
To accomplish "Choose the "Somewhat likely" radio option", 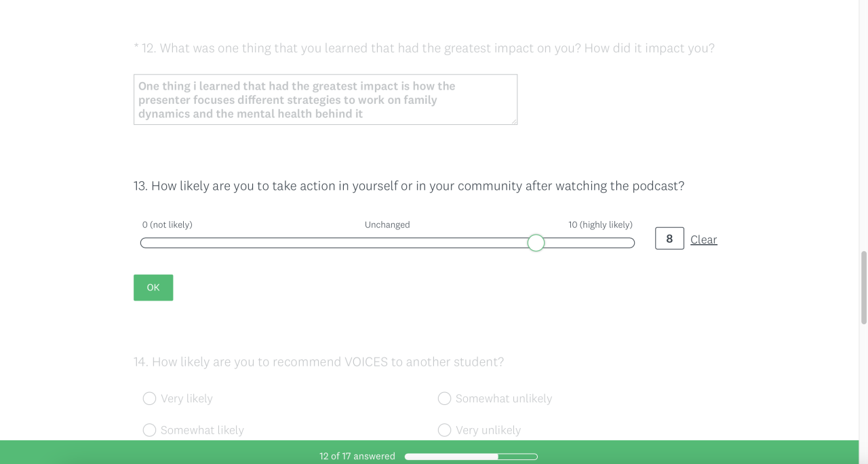I will point(149,430).
